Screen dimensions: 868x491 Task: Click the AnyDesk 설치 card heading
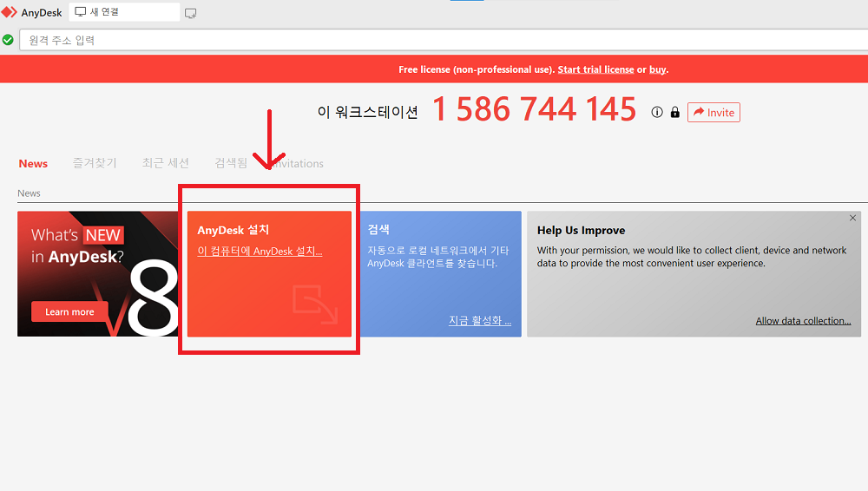tap(233, 230)
